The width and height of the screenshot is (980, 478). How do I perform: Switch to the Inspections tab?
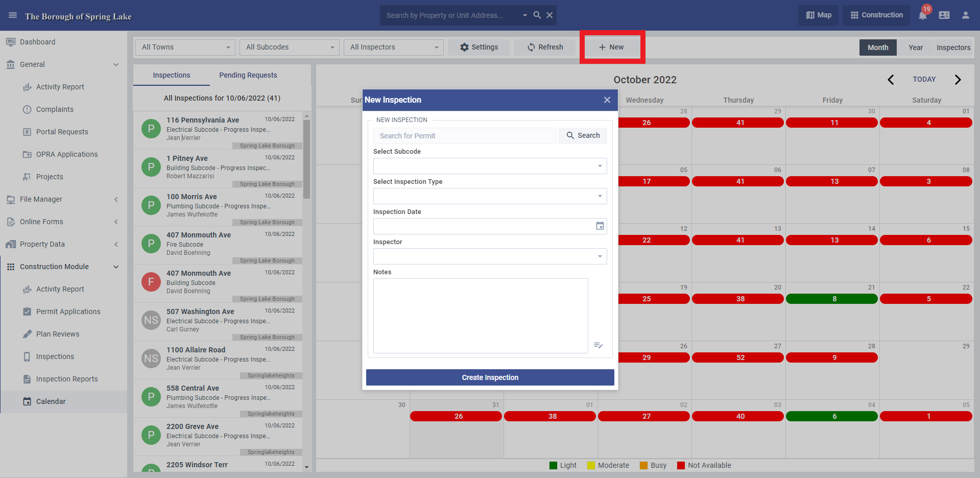(x=172, y=75)
